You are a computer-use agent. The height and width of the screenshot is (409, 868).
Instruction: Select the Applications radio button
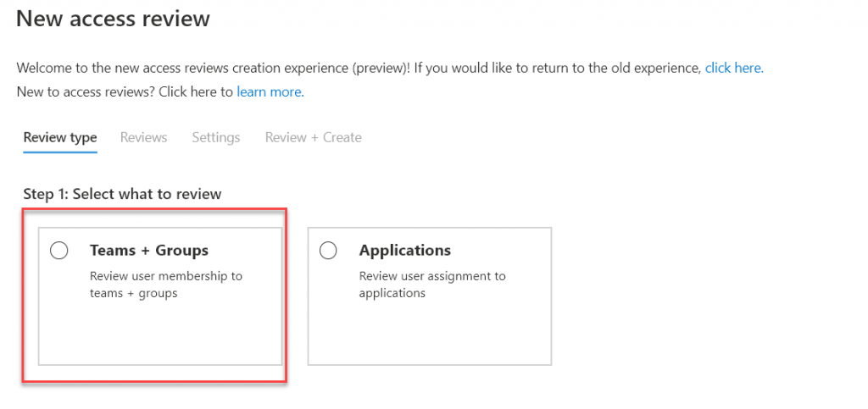point(328,251)
